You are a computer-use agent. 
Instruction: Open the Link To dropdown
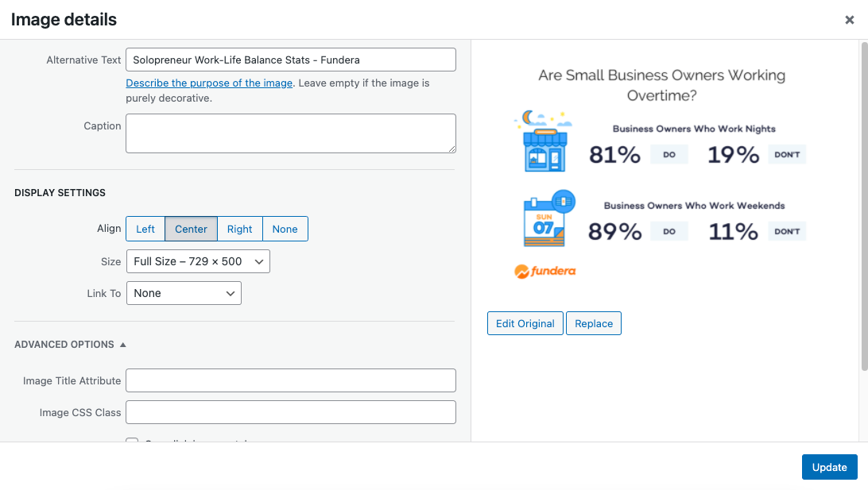pyautogui.click(x=184, y=293)
